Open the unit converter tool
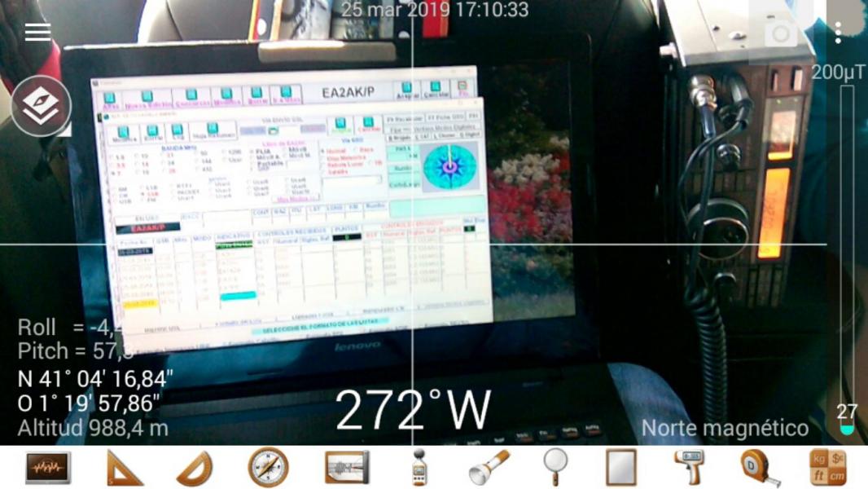 (827, 468)
